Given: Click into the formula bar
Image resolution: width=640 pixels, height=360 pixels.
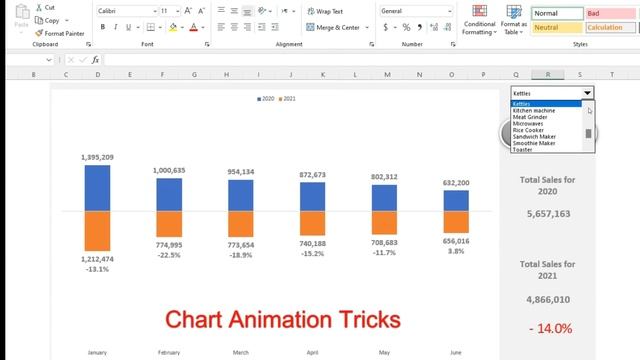Looking at the screenshot, I should point(371,60).
